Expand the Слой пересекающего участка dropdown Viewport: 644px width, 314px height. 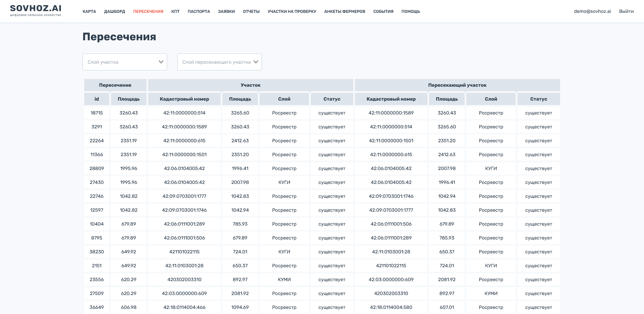(x=217, y=62)
